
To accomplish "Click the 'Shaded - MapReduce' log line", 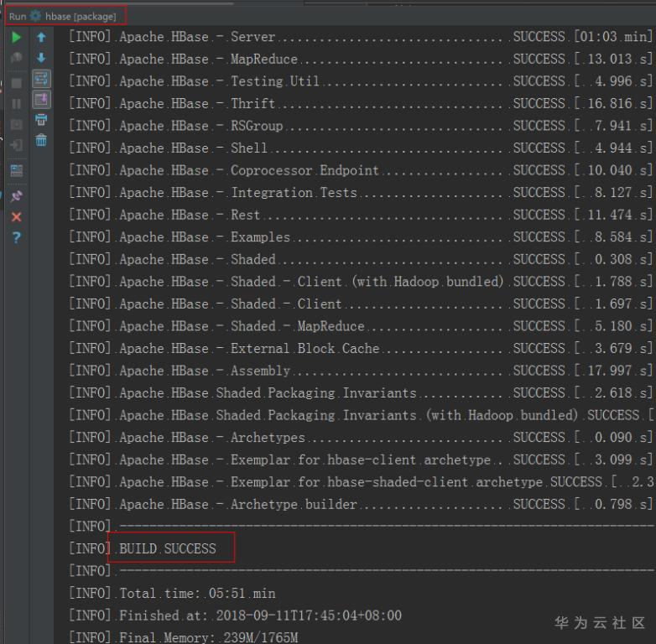I will (361, 325).
